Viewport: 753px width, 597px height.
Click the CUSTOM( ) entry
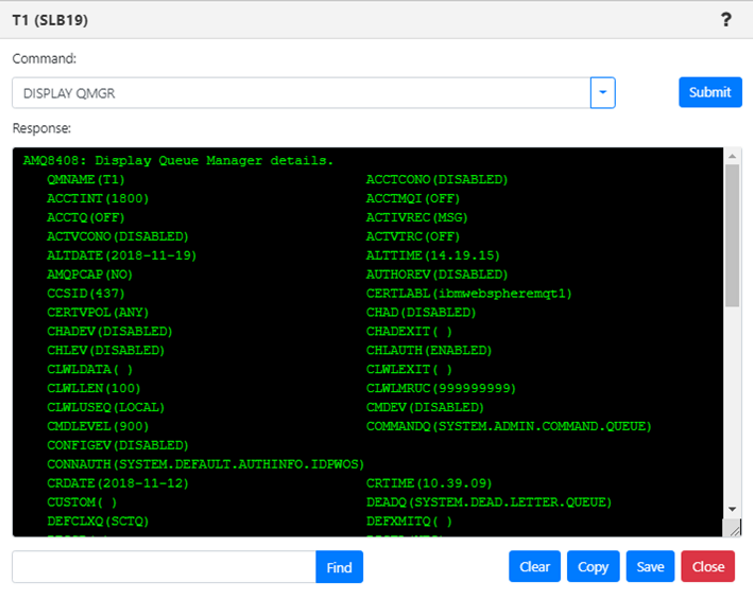tap(82, 502)
